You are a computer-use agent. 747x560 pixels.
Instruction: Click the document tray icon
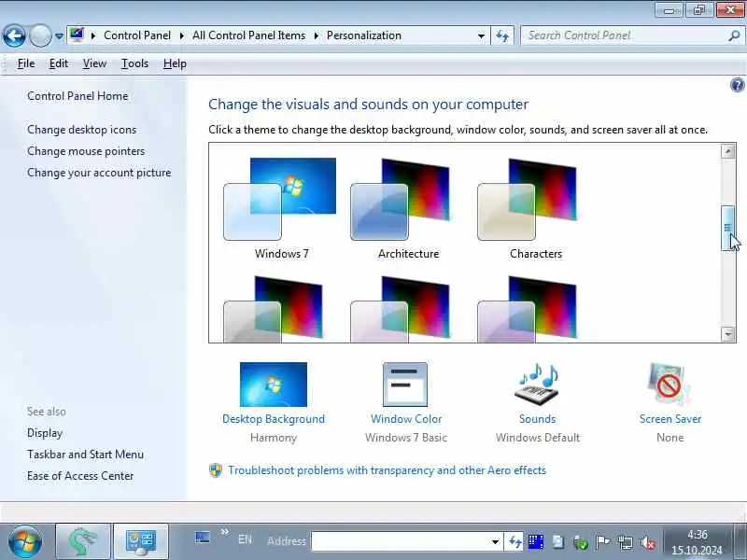tap(558, 542)
